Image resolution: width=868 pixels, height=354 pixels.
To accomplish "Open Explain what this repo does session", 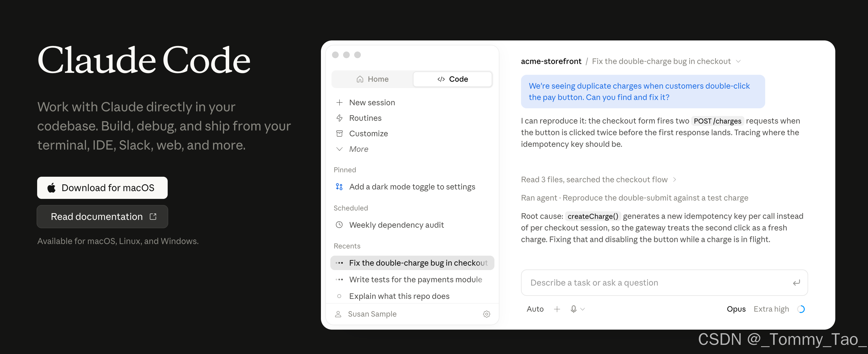I will [412, 296].
